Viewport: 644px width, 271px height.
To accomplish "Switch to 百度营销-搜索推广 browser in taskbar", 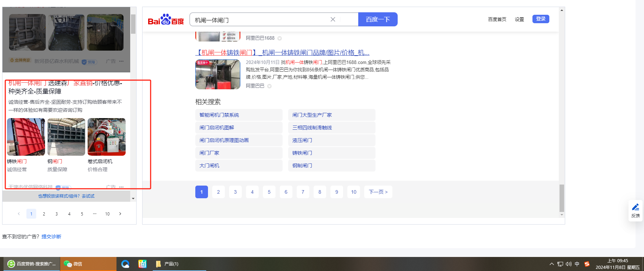I will tap(32, 264).
